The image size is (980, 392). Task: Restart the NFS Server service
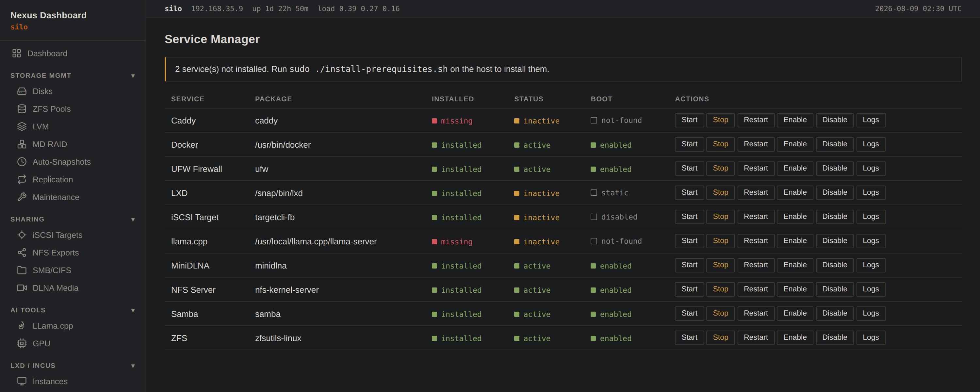coord(756,289)
